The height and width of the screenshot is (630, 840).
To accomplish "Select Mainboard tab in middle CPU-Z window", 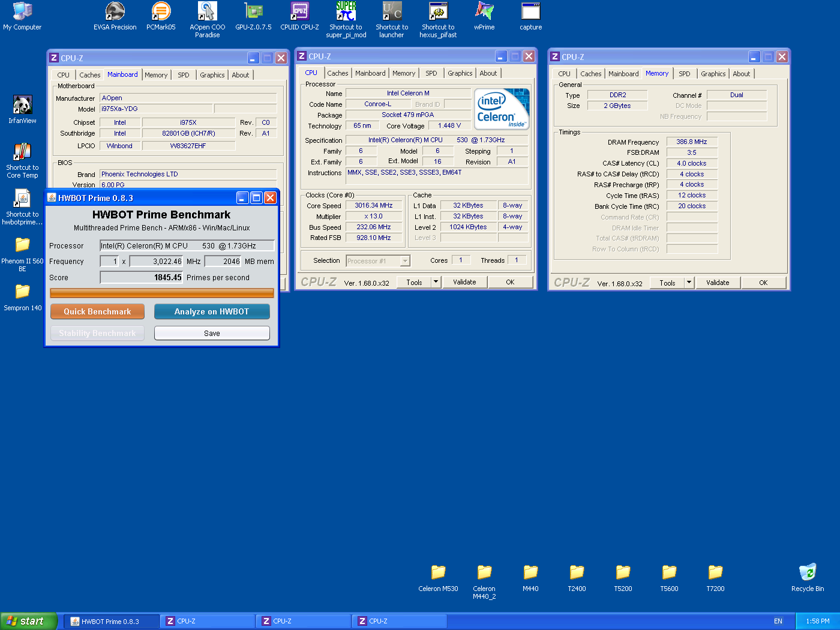I will 370,73.
